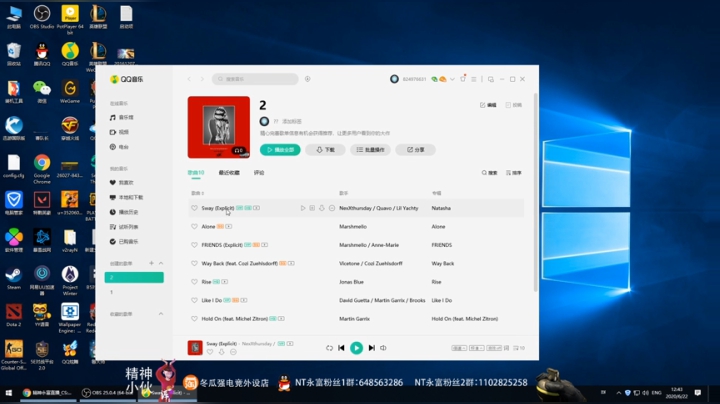Like Way Back with its heart icon
The width and height of the screenshot is (720, 404).
pyautogui.click(x=194, y=263)
